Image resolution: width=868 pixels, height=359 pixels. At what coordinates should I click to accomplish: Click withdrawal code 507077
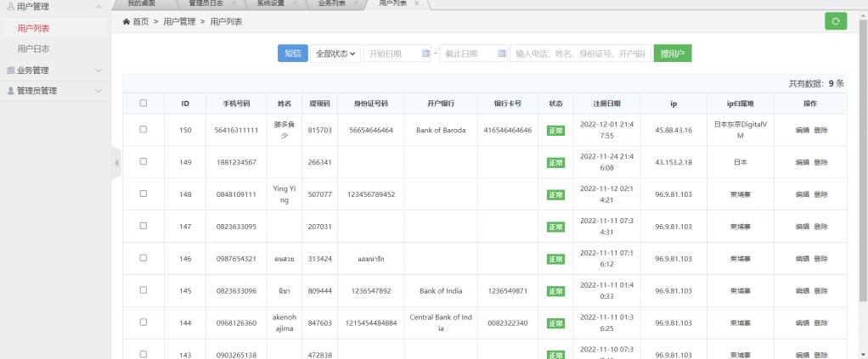[320, 194]
